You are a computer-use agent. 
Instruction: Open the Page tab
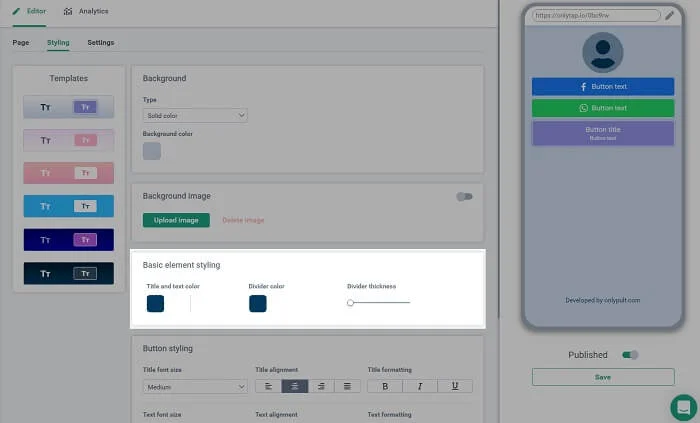click(21, 43)
